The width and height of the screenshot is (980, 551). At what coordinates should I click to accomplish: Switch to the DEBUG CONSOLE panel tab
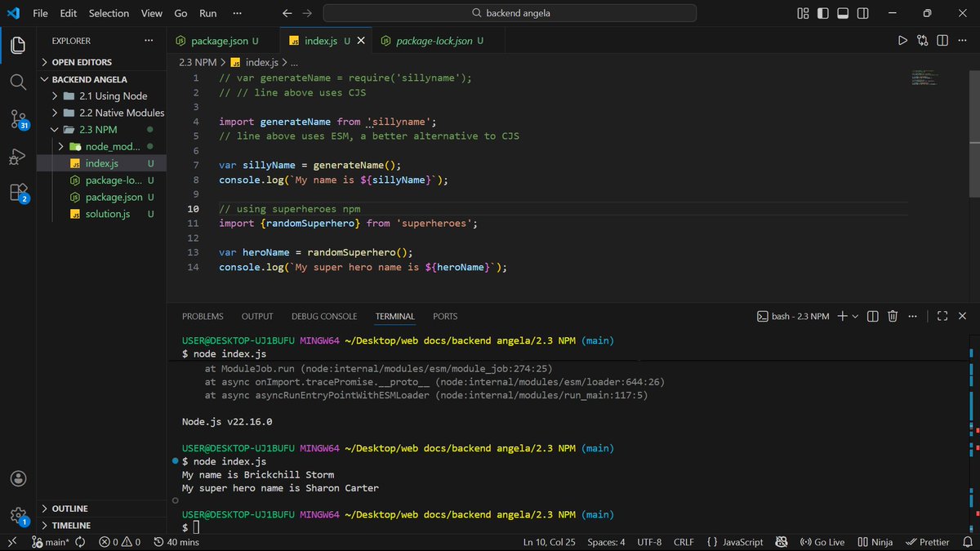tap(324, 316)
